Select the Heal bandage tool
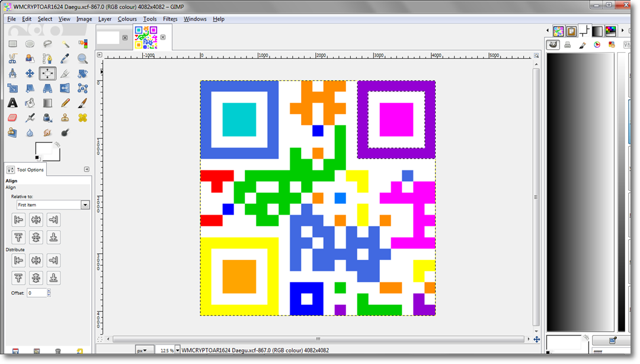Viewport: 640px width, 364px height. [x=82, y=118]
